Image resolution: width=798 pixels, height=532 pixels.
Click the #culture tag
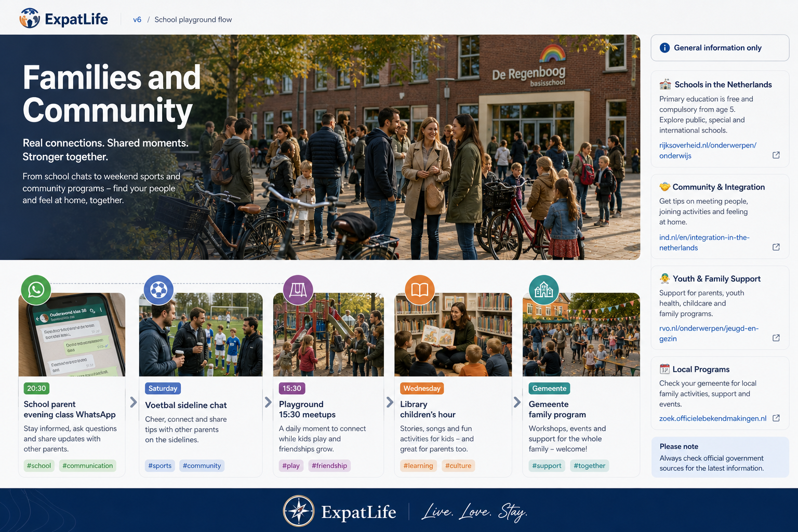(x=458, y=465)
